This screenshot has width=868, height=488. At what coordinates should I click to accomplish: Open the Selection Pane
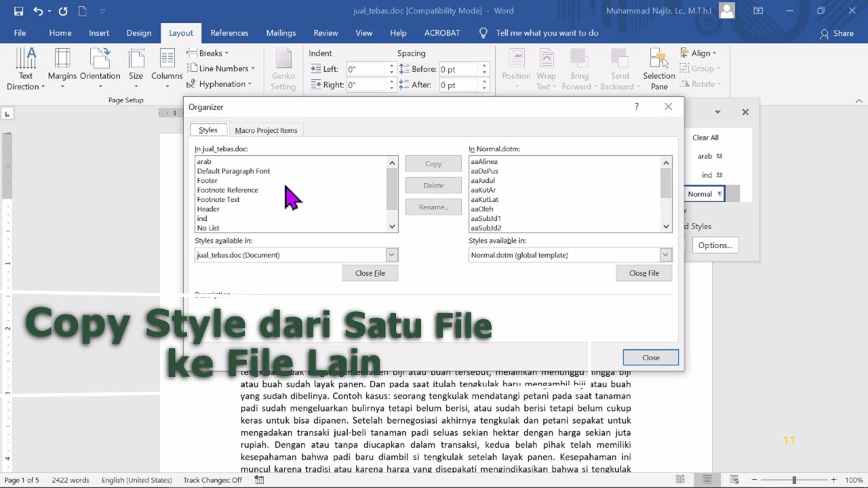pyautogui.click(x=659, y=69)
